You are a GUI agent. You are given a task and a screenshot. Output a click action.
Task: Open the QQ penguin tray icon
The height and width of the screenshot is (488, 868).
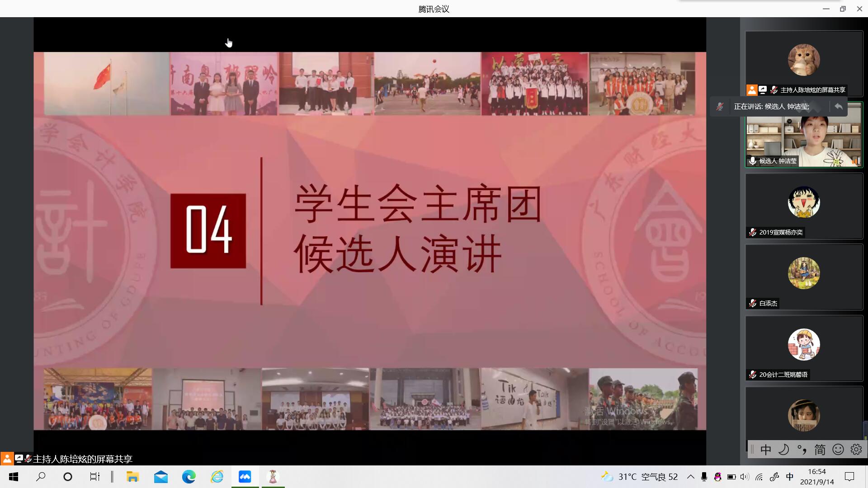(717, 477)
